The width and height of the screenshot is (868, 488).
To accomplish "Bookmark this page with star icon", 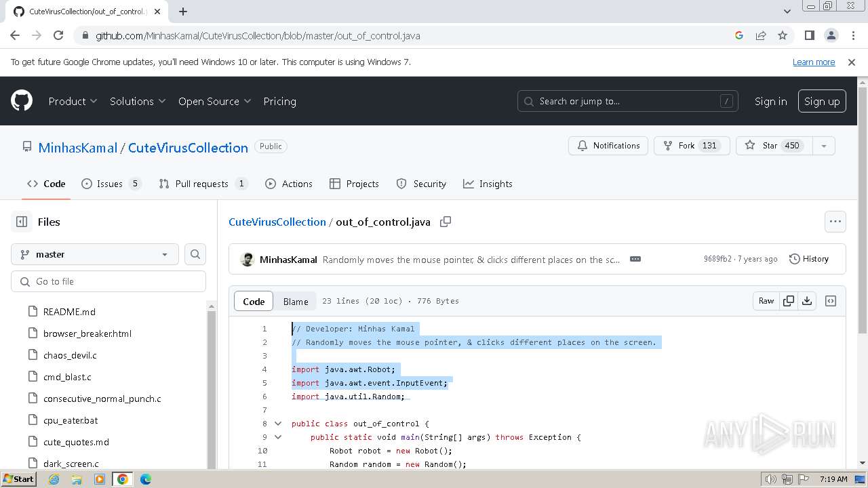I will (x=783, y=35).
